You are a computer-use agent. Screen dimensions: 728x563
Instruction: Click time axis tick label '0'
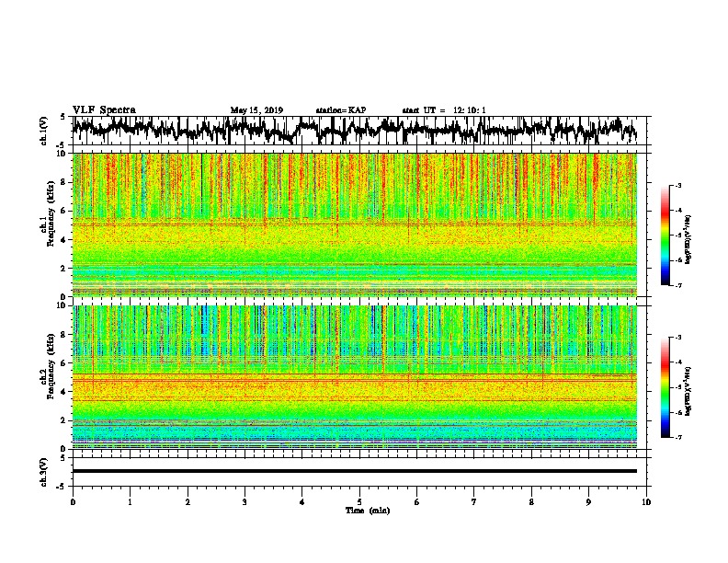click(73, 502)
